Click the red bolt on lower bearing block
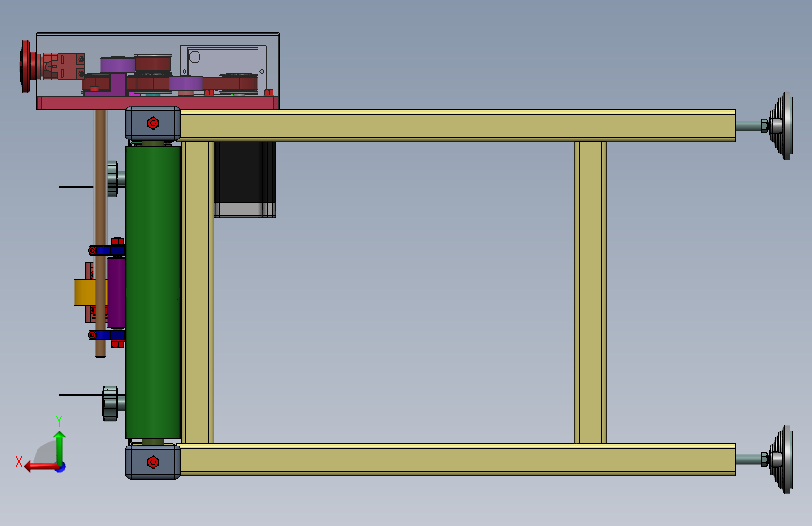This screenshot has width=812, height=526. click(153, 461)
